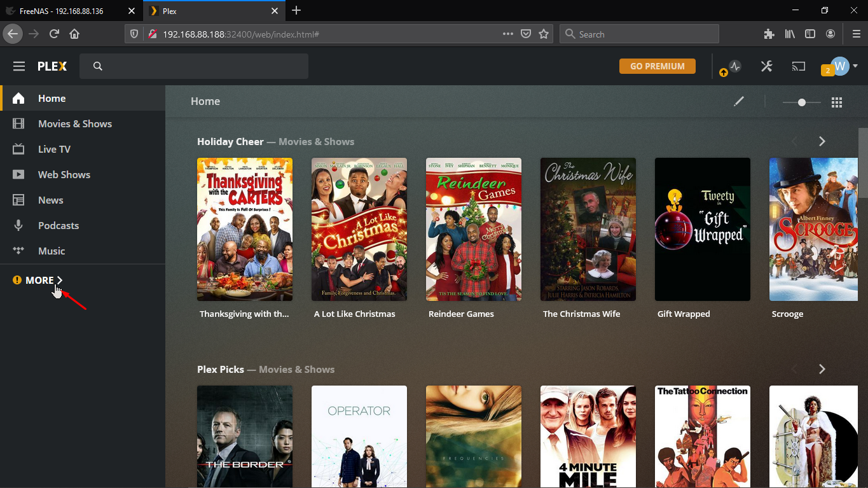Click the News icon in sidebar
This screenshot has height=488, width=868.
tap(18, 200)
